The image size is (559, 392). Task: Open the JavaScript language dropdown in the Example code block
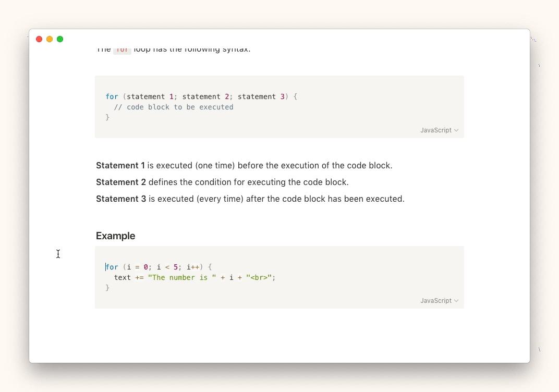436,301
